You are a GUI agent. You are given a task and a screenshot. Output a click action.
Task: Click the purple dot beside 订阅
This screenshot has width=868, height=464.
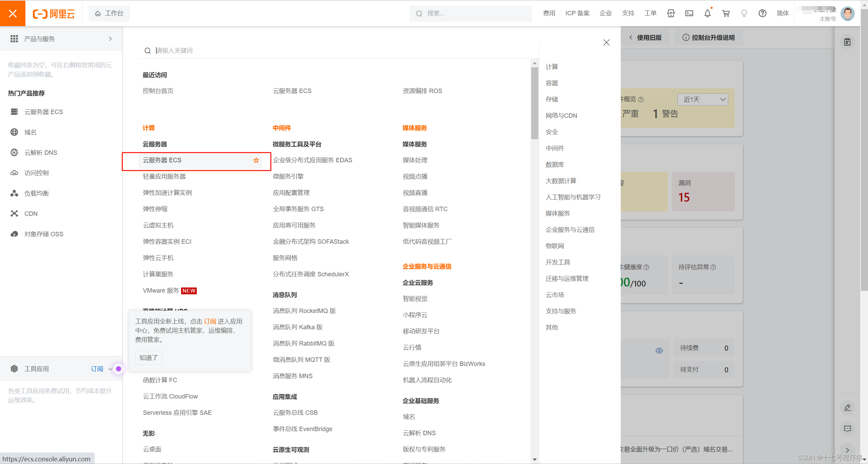118,369
